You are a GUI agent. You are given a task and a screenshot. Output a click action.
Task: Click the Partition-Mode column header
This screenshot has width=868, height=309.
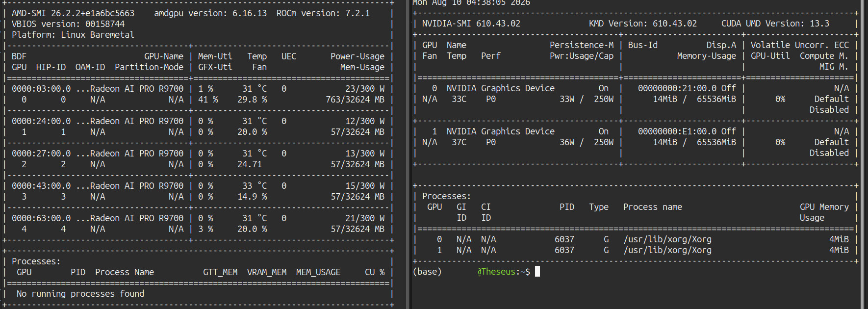[x=149, y=67]
